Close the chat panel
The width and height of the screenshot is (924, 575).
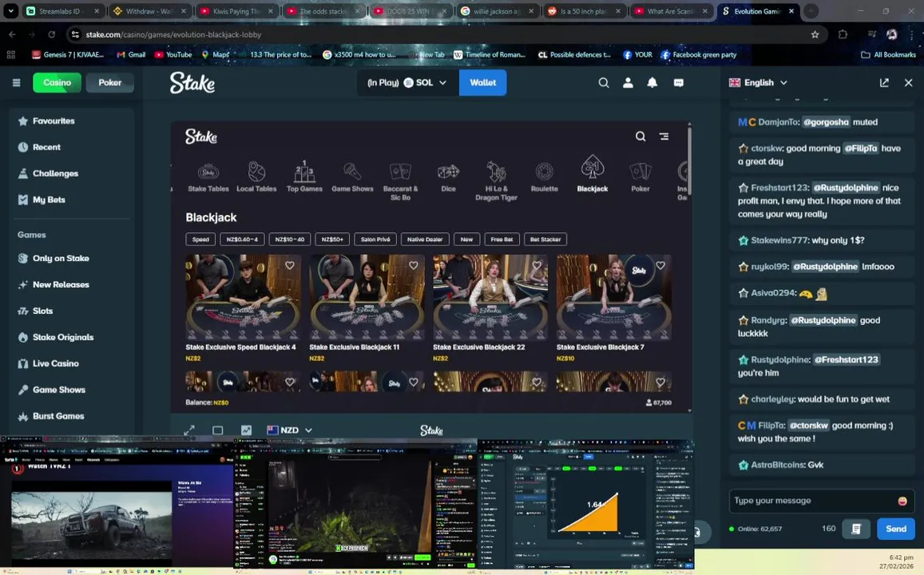coord(908,82)
